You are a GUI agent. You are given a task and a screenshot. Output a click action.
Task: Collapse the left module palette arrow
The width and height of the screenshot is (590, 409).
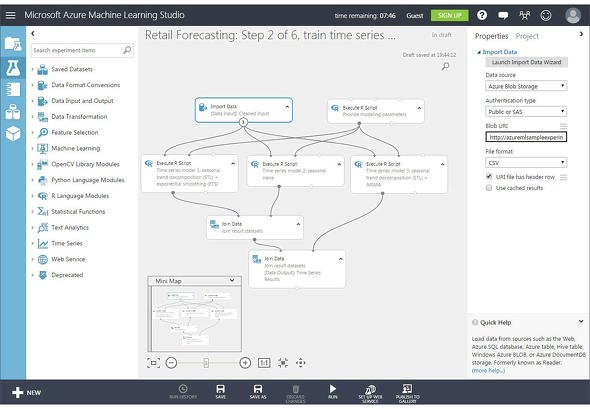pos(33,33)
